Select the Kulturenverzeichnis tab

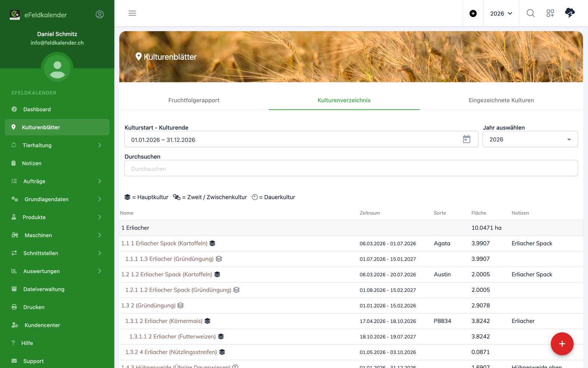(344, 100)
